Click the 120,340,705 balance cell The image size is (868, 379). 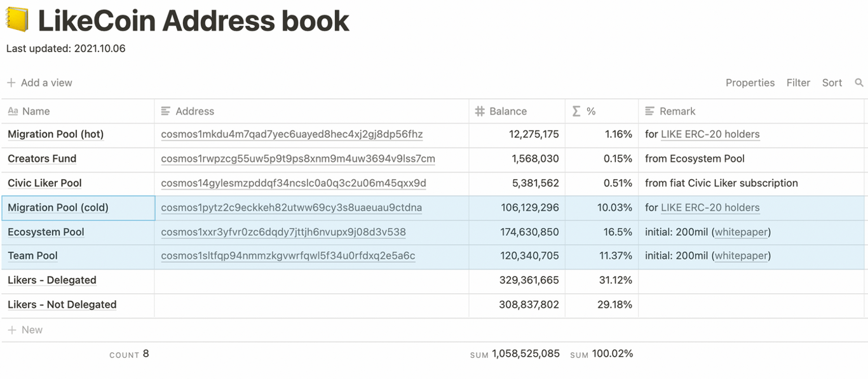point(517,256)
